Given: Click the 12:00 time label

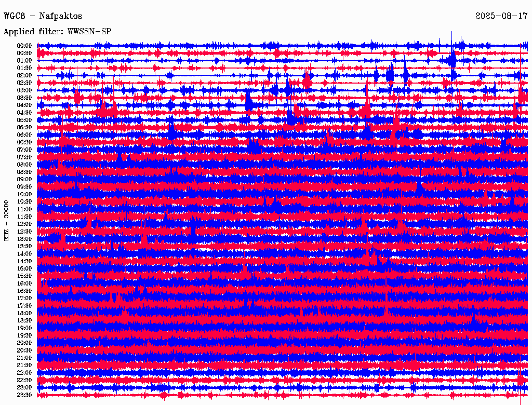Looking at the screenshot, I should [x=24, y=224].
